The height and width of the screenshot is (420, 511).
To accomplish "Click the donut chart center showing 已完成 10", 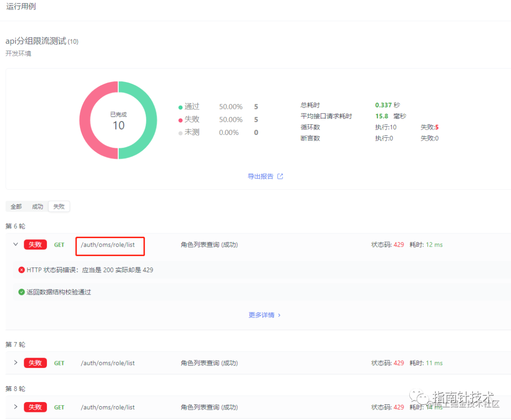I will [x=118, y=121].
